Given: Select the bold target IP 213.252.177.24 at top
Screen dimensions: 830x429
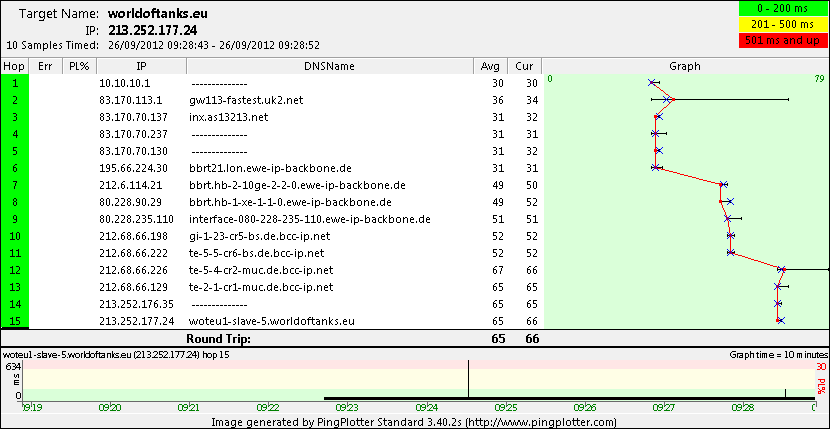Looking at the screenshot, I should click(x=154, y=30).
